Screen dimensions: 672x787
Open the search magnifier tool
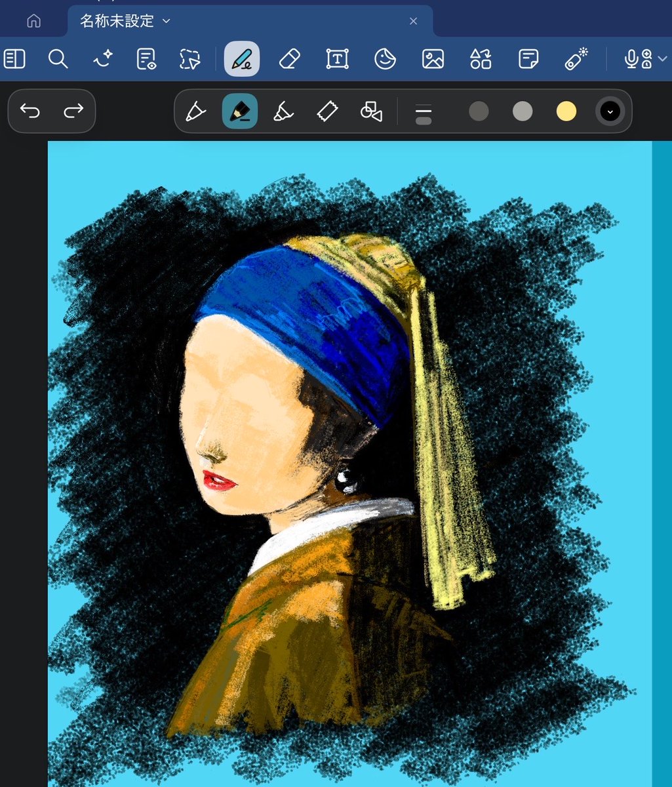pos(58,59)
